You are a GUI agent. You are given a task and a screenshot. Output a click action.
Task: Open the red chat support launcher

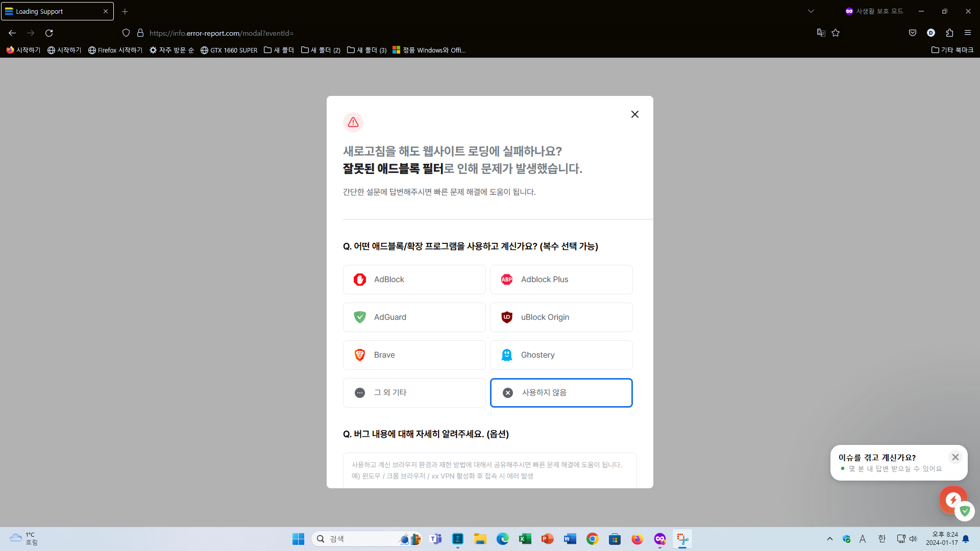tap(952, 499)
